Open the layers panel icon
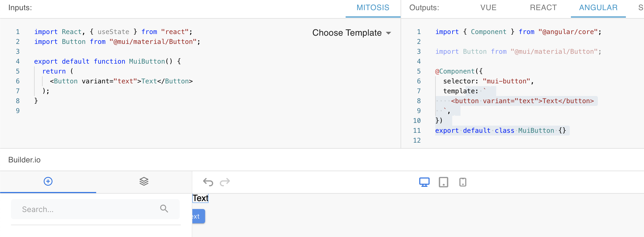The image size is (644, 237). (x=144, y=181)
